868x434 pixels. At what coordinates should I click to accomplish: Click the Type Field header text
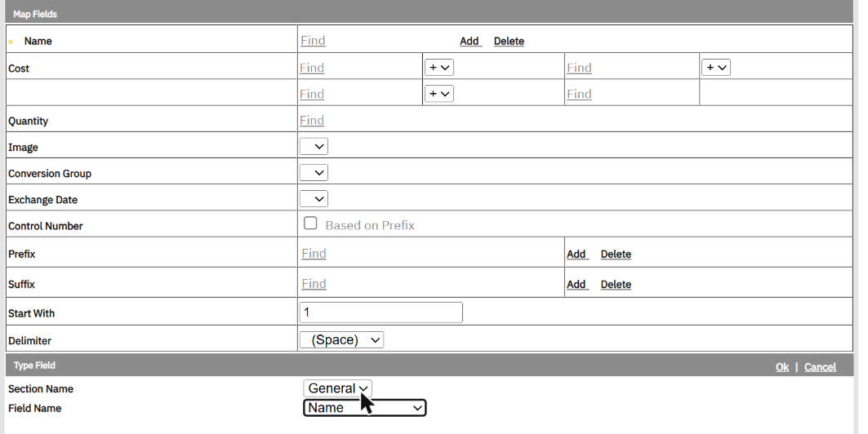click(34, 365)
